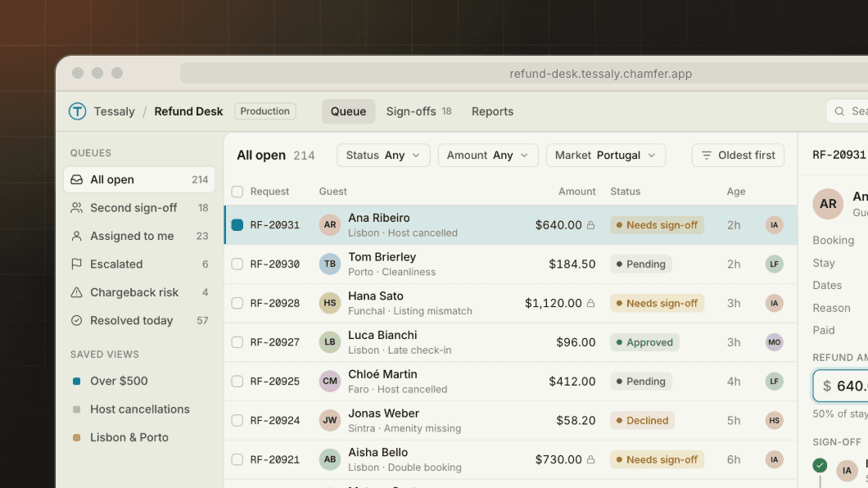Image resolution: width=868 pixels, height=488 pixels.
Task: Click the HS assignee avatar on RF-20924
Action: pyautogui.click(x=775, y=421)
